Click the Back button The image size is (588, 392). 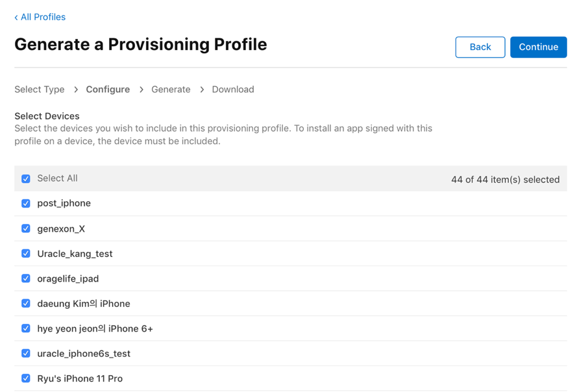click(480, 47)
